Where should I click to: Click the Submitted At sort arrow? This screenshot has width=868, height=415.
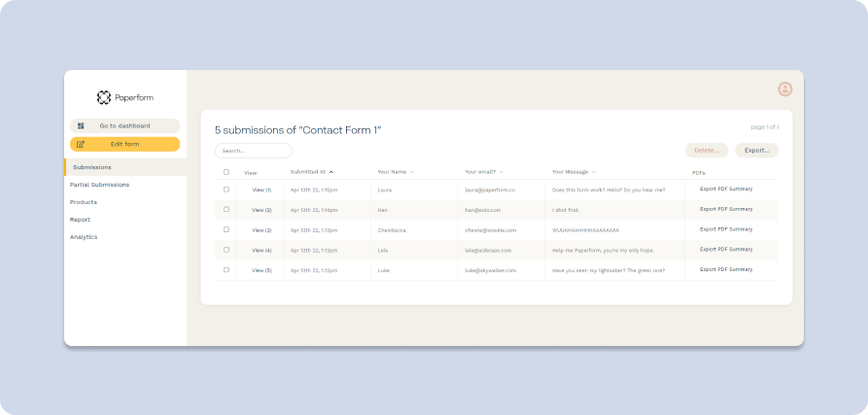pos(331,172)
